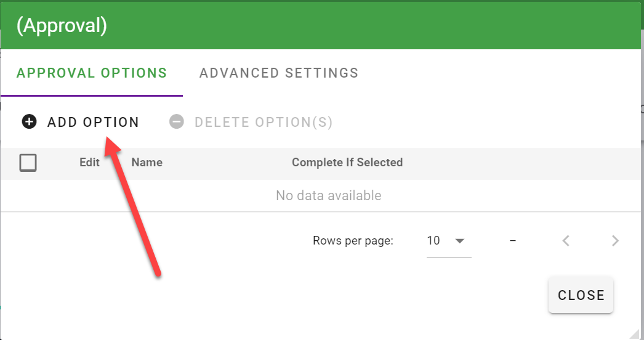Click the minus icon beside Delete Option(s)
644x340 pixels.
[x=177, y=122]
